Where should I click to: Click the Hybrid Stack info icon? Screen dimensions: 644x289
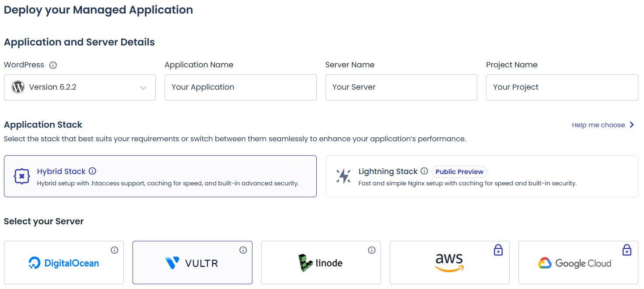(92, 171)
